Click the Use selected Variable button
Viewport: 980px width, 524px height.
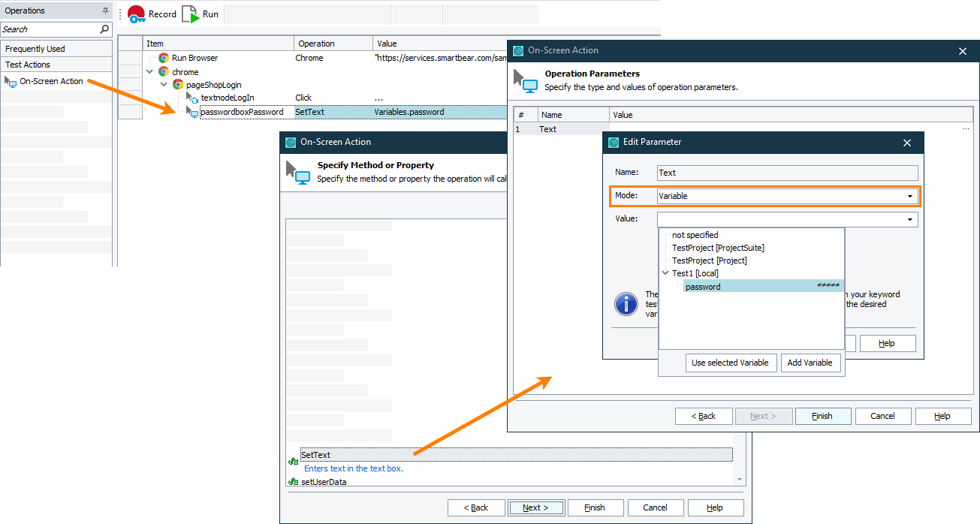pos(731,363)
